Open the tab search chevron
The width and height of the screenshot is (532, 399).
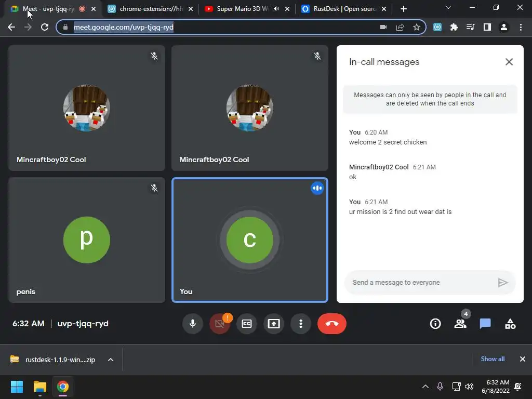[448, 7]
